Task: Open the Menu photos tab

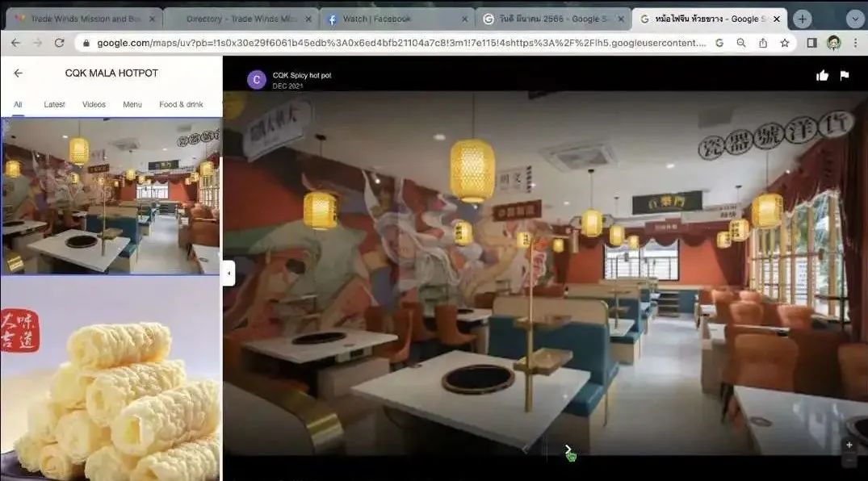Action: (x=132, y=104)
